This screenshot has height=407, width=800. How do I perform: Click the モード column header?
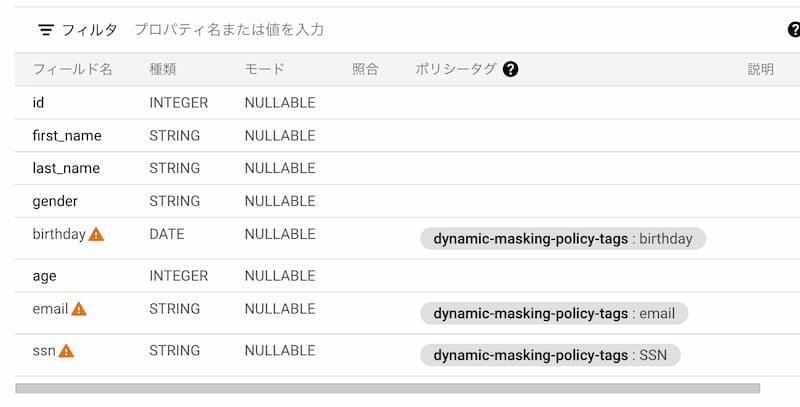point(264,69)
